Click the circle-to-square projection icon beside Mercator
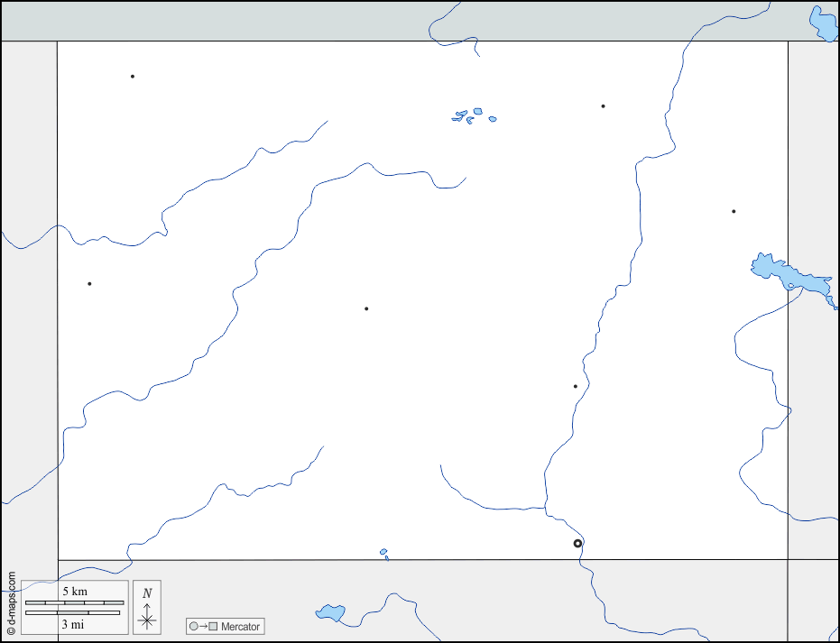Screen dimensions: 840x643 (203, 627)
